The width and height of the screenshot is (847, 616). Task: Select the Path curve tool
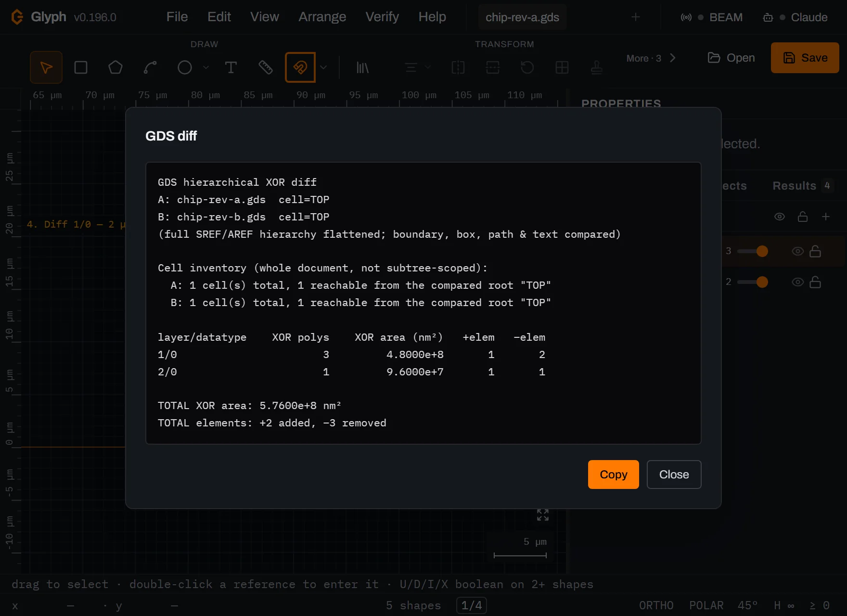click(x=150, y=67)
